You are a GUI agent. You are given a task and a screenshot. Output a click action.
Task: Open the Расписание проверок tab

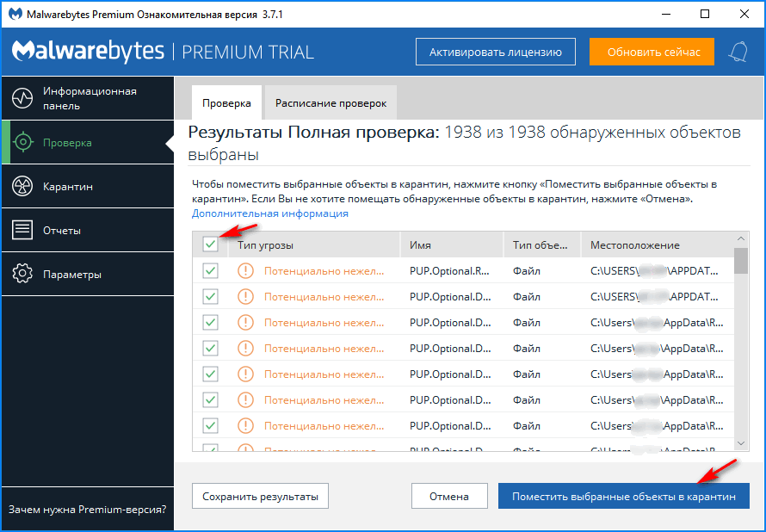[x=330, y=103]
